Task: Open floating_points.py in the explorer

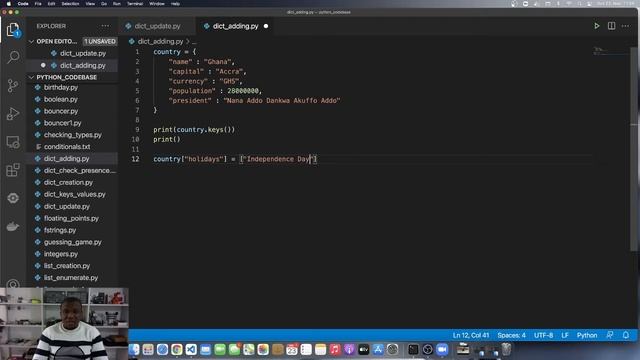Action: [x=71, y=218]
